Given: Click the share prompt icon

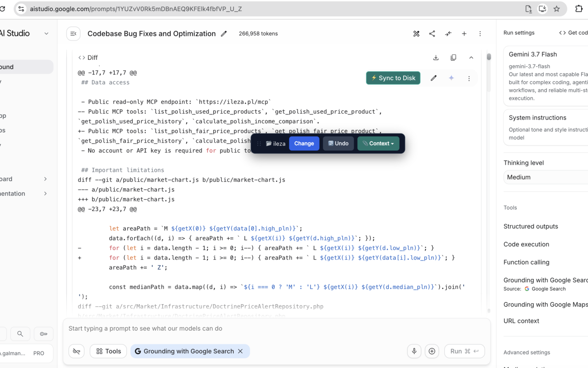Looking at the screenshot, I should 432,34.
